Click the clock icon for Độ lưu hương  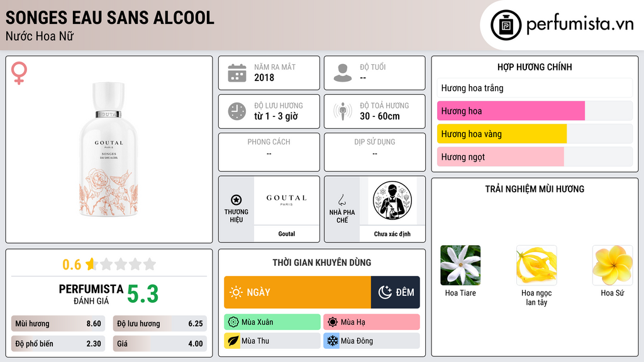(x=237, y=111)
